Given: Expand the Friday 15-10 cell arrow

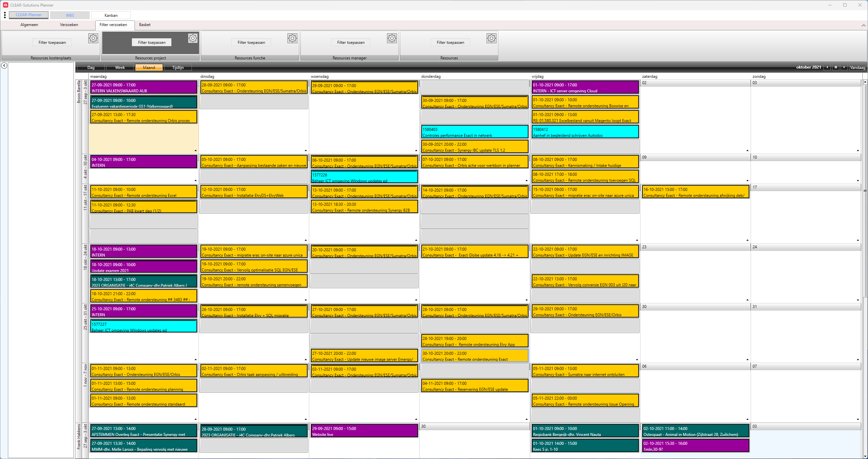Looking at the screenshot, I should [637, 240].
